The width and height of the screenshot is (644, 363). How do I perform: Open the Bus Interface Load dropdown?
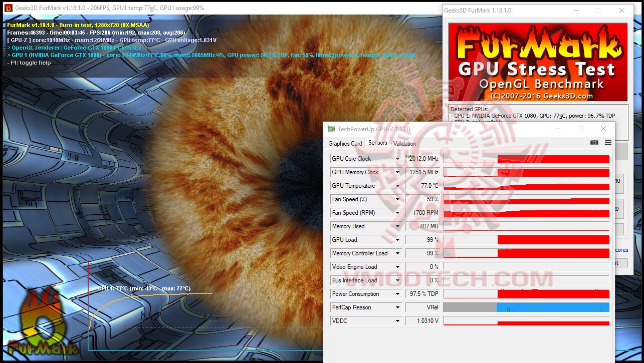[397, 280]
